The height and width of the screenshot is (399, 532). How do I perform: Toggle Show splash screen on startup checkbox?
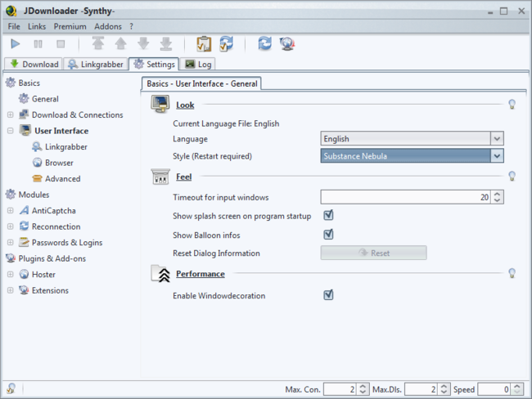[x=328, y=215]
